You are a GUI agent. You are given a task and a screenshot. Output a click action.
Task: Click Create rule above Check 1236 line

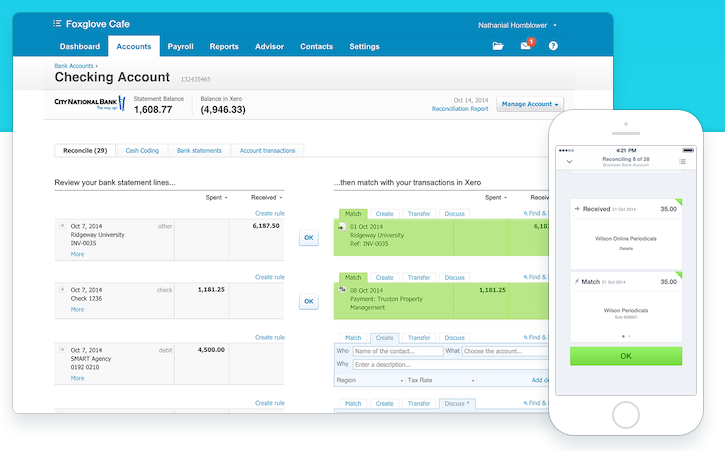pos(270,277)
